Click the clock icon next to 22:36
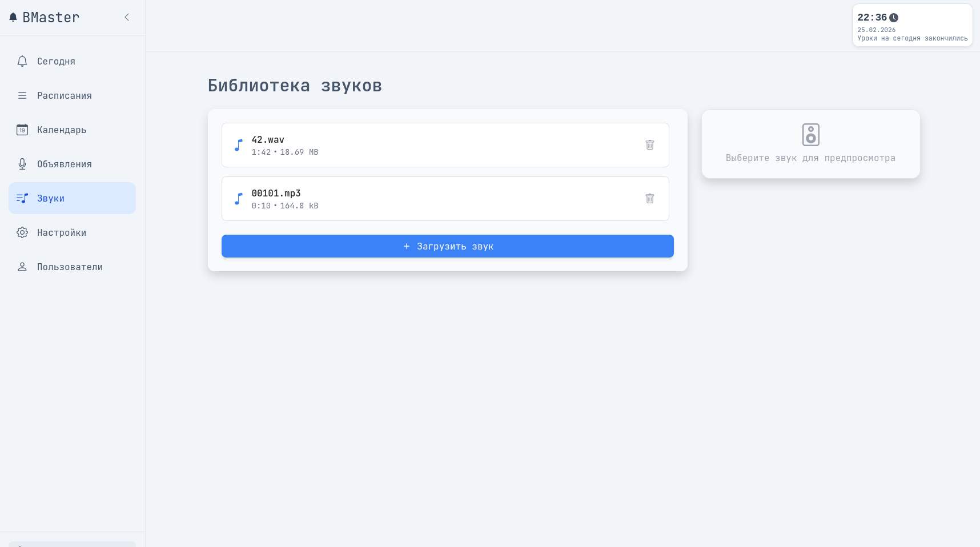Image resolution: width=980 pixels, height=547 pixels. click(894, 18)
